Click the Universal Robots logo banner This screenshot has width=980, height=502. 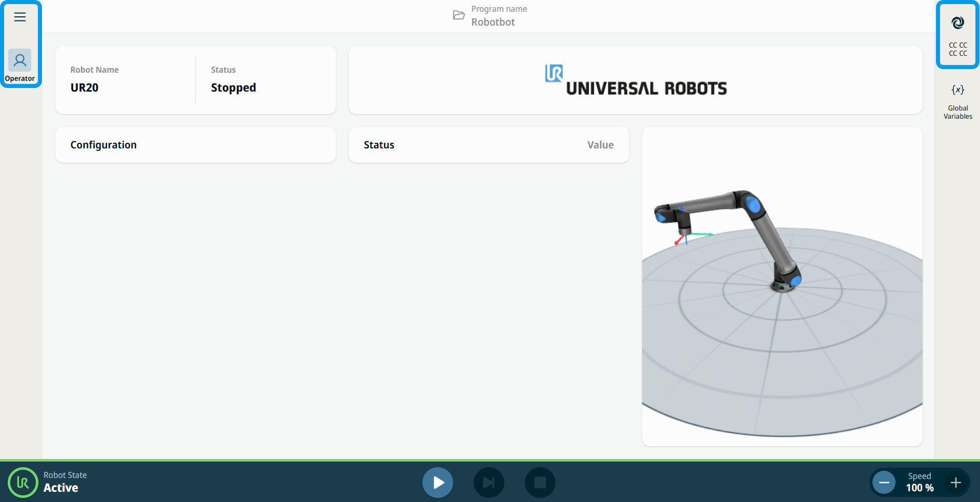(635, 81)
